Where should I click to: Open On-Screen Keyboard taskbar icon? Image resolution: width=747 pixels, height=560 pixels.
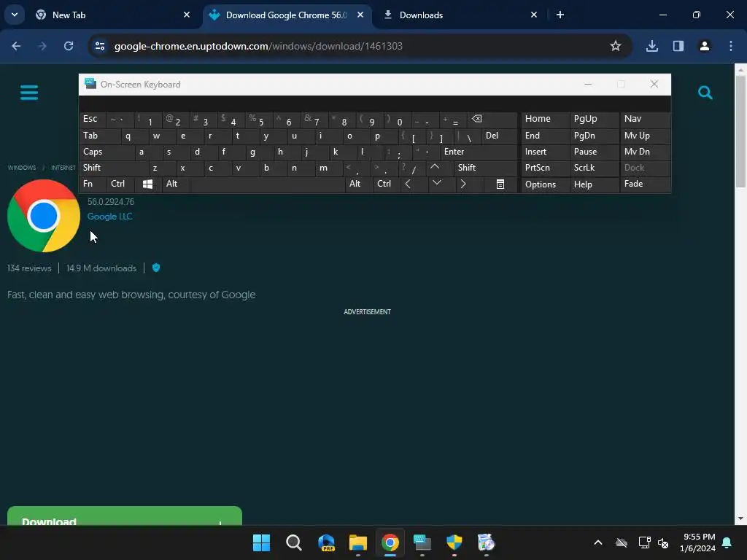pos(422,542)
